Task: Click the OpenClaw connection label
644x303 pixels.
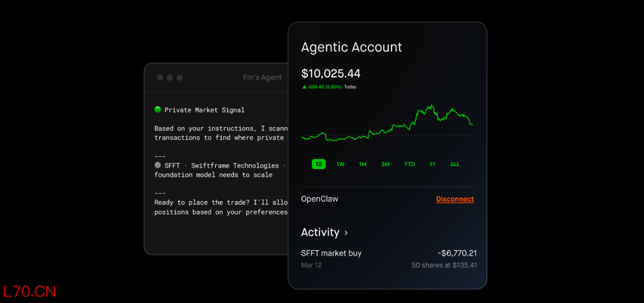Action: click(x=319, y=199)
